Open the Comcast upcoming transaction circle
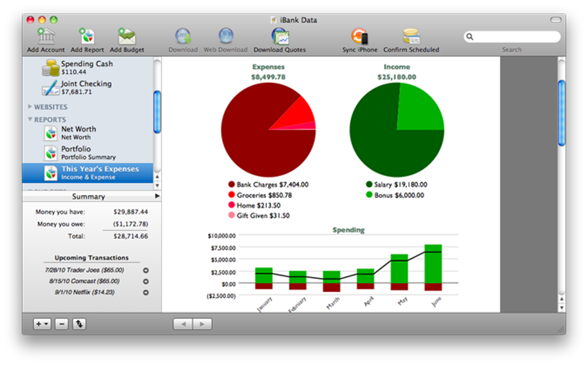Image resolution: width=588 pixels, height=365 pixels. coord(146,281)
